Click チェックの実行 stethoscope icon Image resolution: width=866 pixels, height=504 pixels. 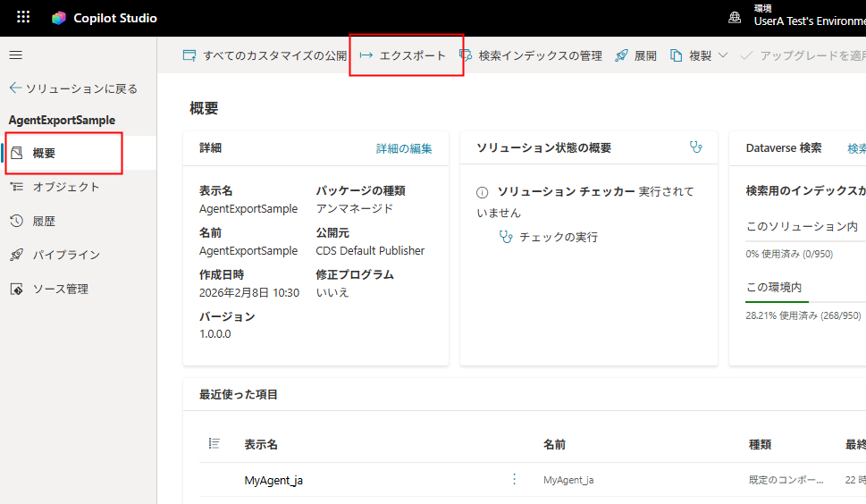(x=506, y=237)
